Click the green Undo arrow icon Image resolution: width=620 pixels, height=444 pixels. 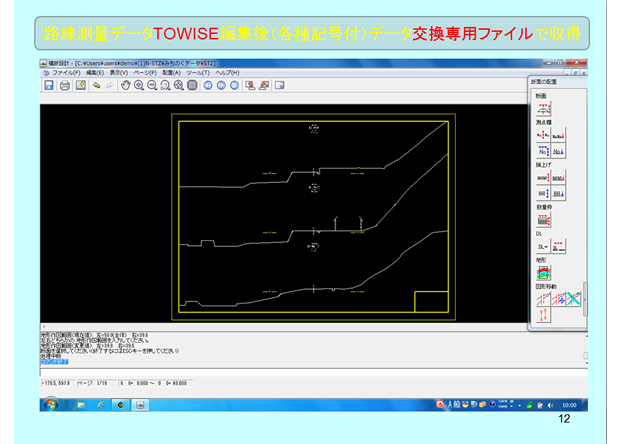click(96, 85)
